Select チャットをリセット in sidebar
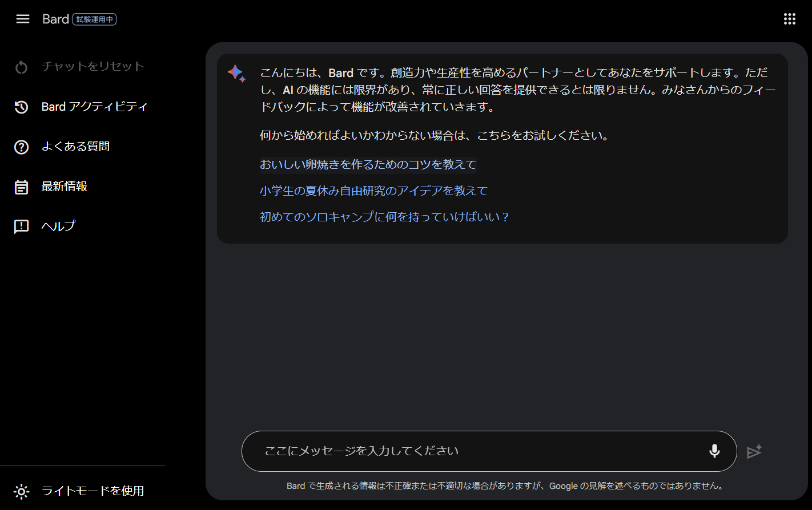The width and height of the screenshot is (812, 510). point(93,67)
